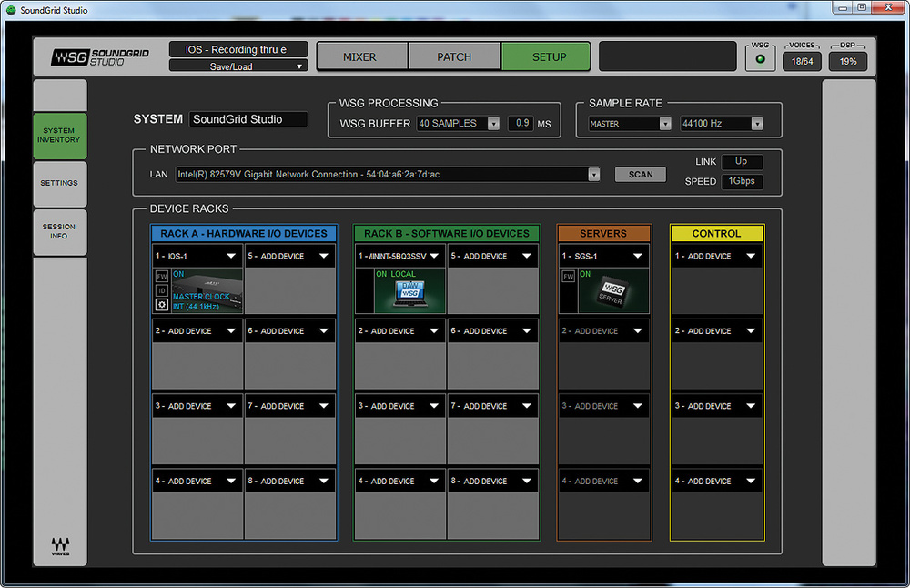Toggle the ON status for IOS-1 device
Viewport: 910px width, 588px height.
[178, 274]
